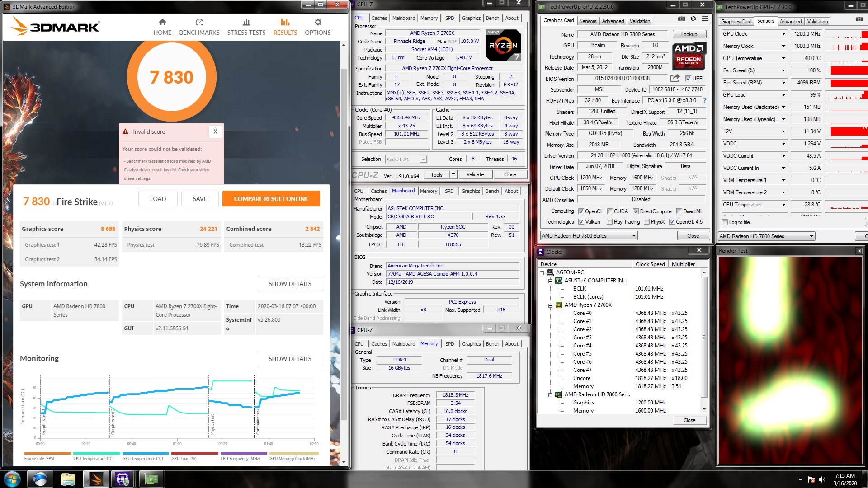This screenshot has width=868, height=488.
Task: Switch to GPU-Z taskbar icon
Action: (151, 479)
